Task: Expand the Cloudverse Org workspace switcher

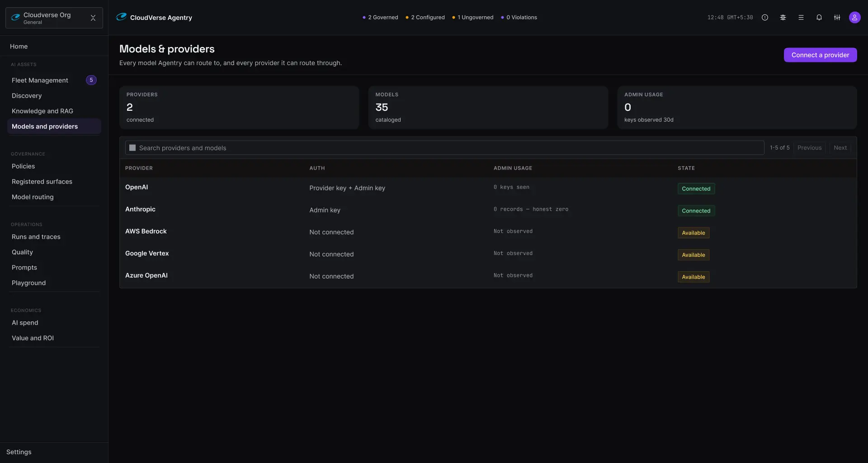Action: [54, 18]
